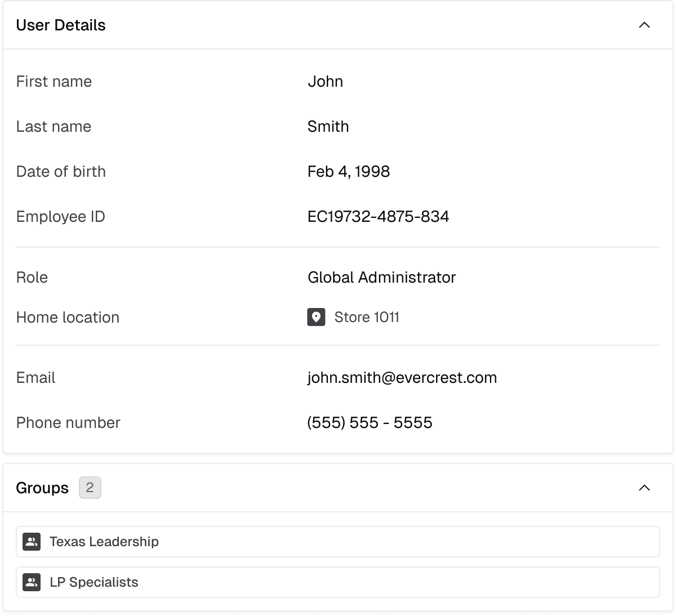Click the First name label
Image resolution: width=676 pixels, height=616 pixels.
[x=54, y=82]
